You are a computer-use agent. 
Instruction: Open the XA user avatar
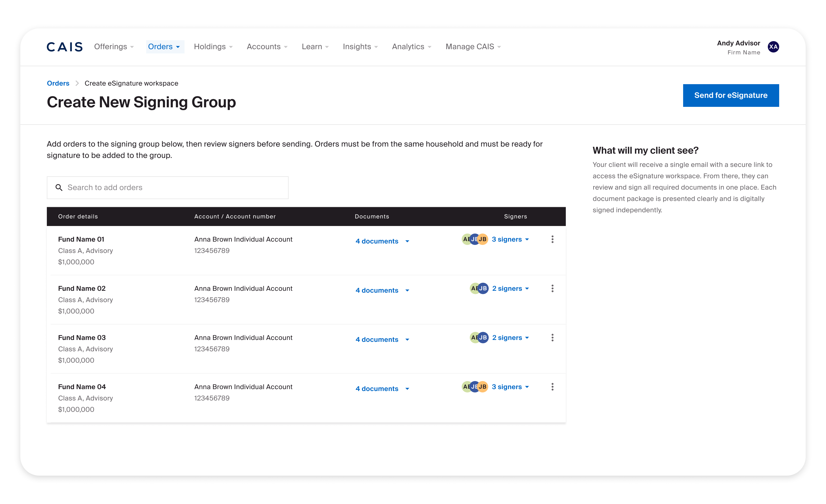click(773, 47)
